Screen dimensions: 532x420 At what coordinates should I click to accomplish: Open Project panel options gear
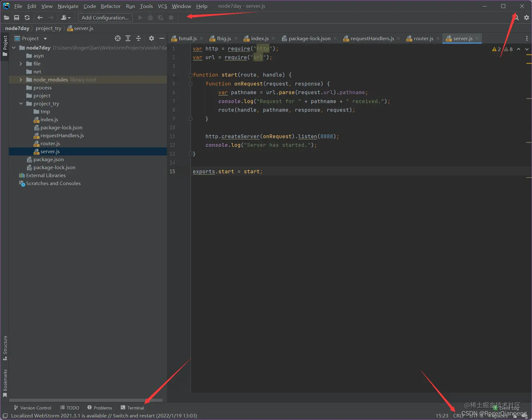coord(152,38)
